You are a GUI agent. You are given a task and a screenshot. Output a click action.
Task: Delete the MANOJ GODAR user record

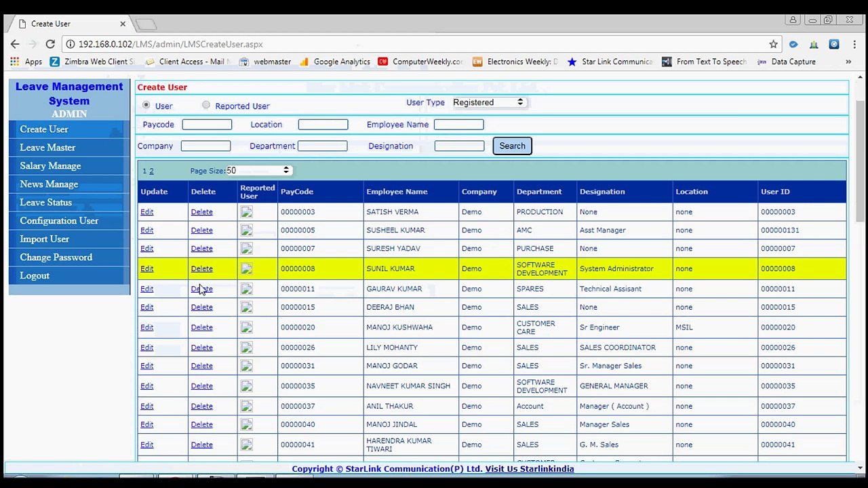(201, 366)
